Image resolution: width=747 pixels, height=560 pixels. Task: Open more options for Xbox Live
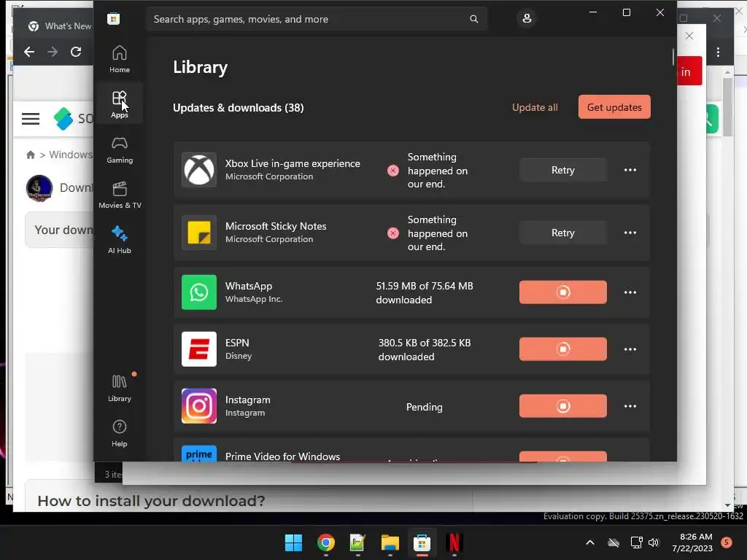point(630,170)
